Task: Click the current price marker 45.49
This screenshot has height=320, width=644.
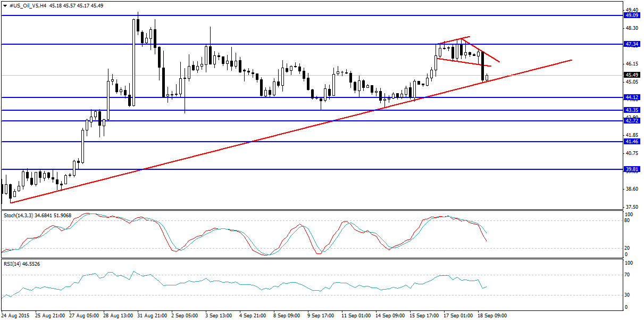Action: 632,75
